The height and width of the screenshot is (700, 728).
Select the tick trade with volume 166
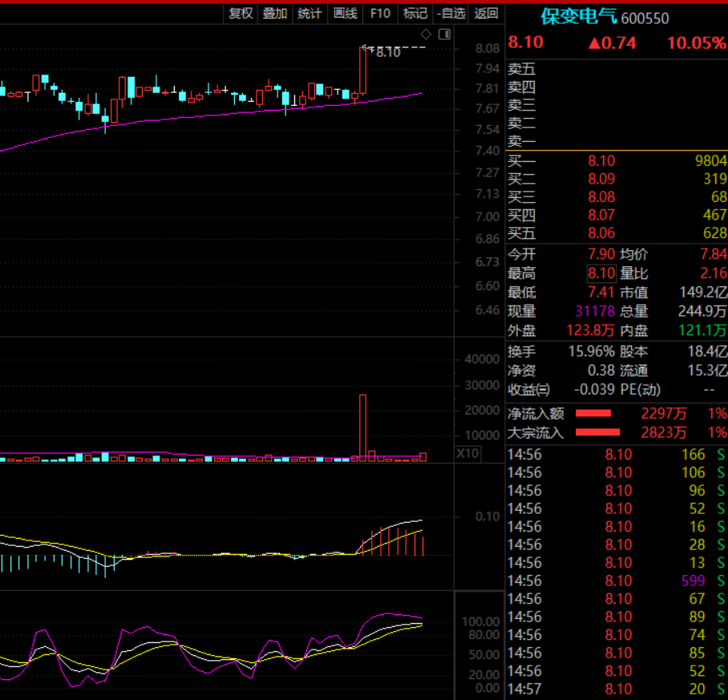pos(617,455)
